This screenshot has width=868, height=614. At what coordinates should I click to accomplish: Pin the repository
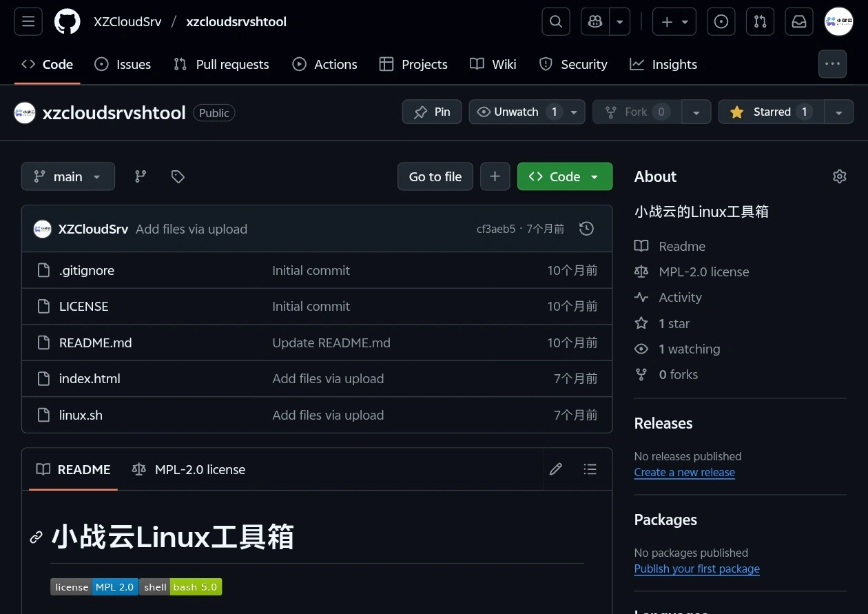pos(431,112)
